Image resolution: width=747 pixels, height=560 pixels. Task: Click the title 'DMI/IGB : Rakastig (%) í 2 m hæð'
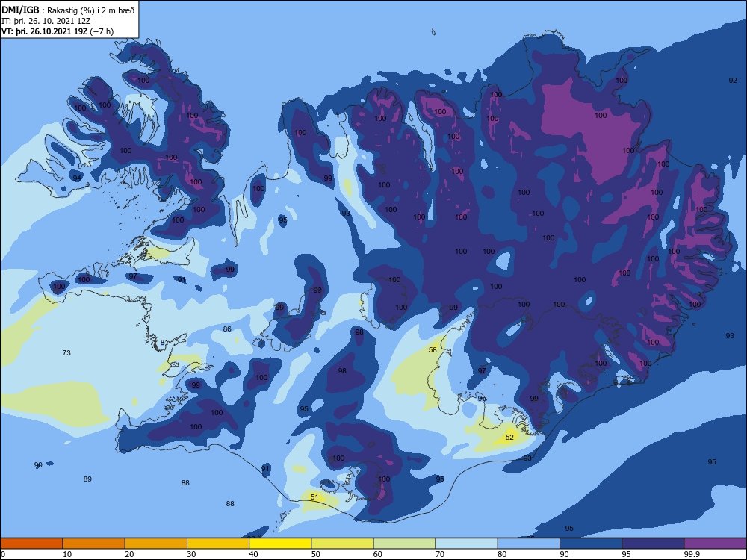68,10
